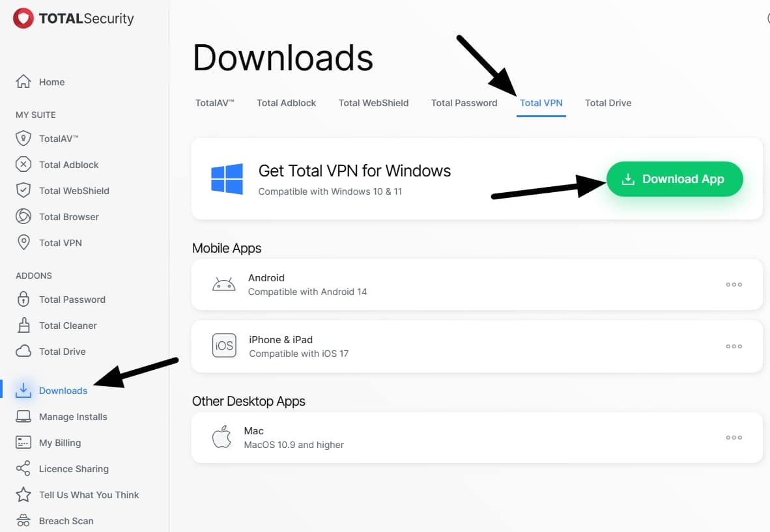Click the TotalAV shield icon in sidebar
This screenshot has height=532, width=770.
click(23, 139)
